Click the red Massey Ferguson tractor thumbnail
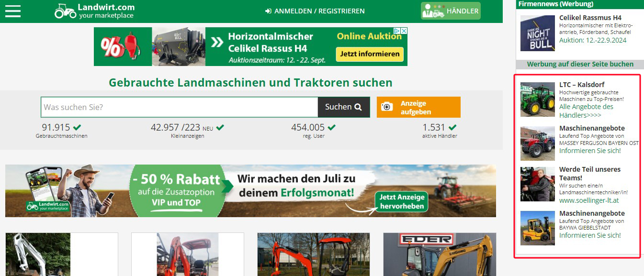 click(x=538, y=143)
